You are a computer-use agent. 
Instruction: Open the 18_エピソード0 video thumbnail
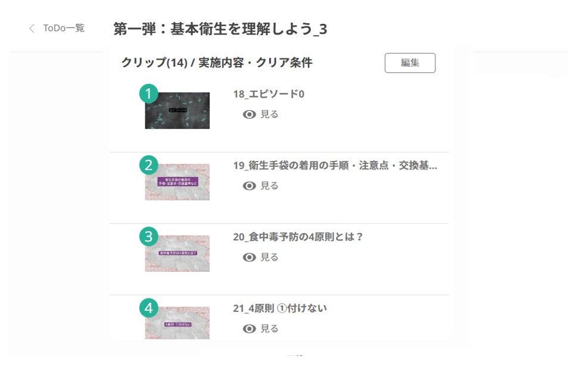click(x=178, y=111)
